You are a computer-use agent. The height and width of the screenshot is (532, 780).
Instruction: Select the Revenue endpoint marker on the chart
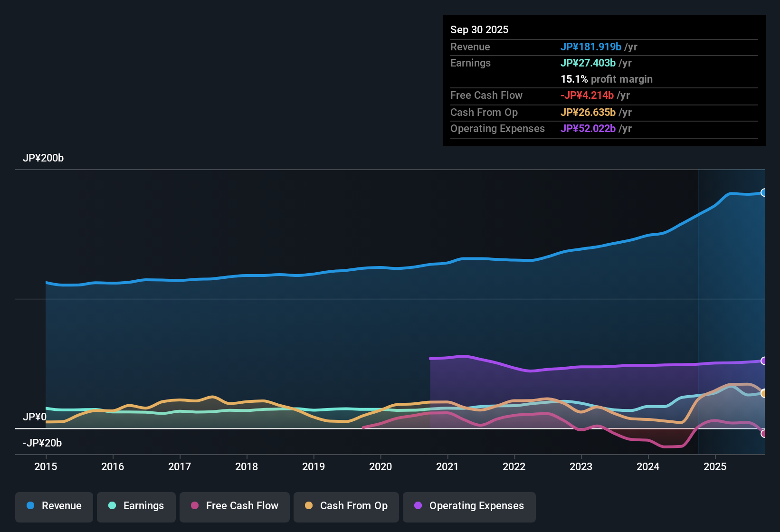coord(764,192)
